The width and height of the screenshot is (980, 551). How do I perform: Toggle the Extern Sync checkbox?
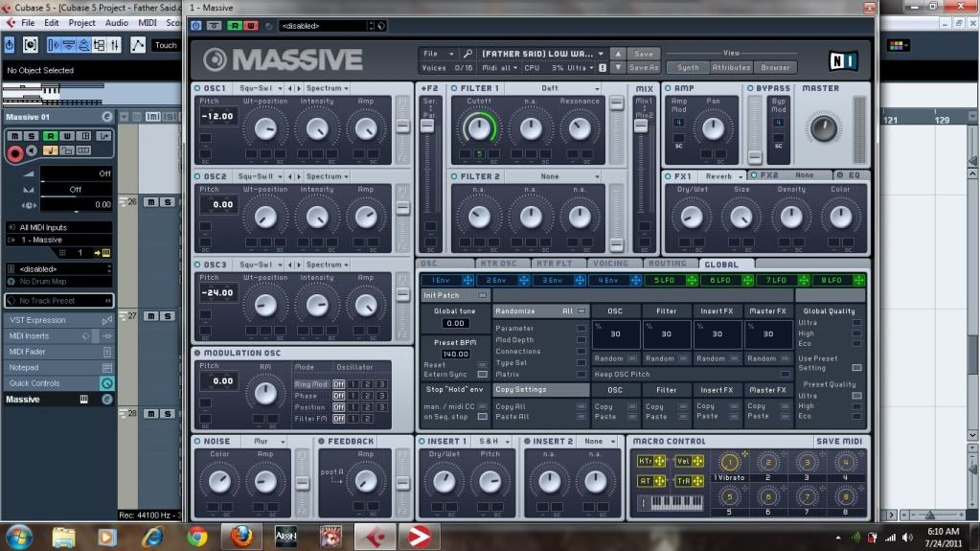[x=482, y=374]
